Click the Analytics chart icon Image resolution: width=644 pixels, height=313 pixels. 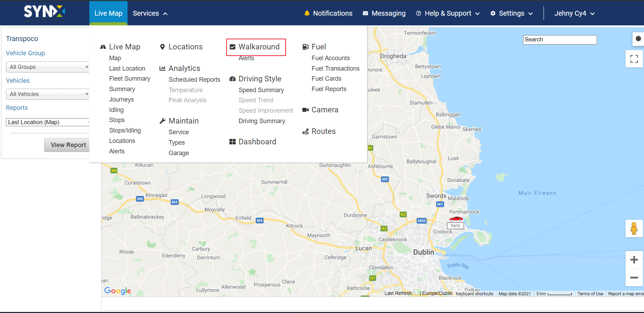162,69
